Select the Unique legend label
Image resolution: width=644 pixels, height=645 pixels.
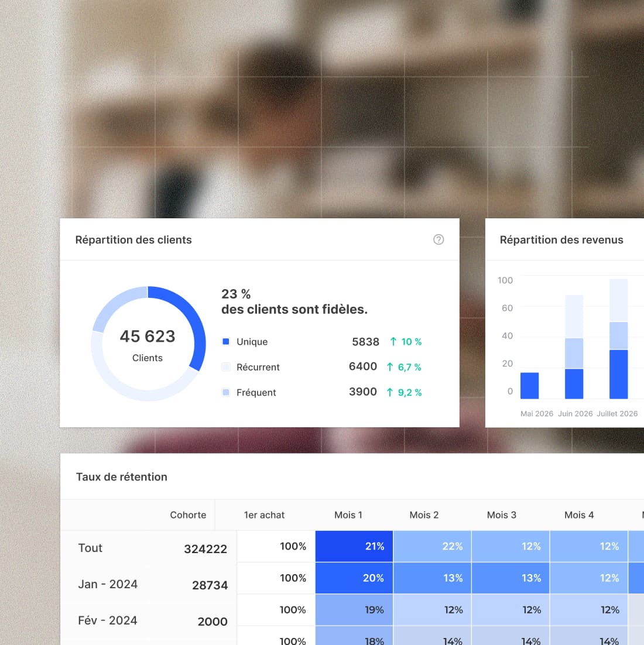click(252, 342)
